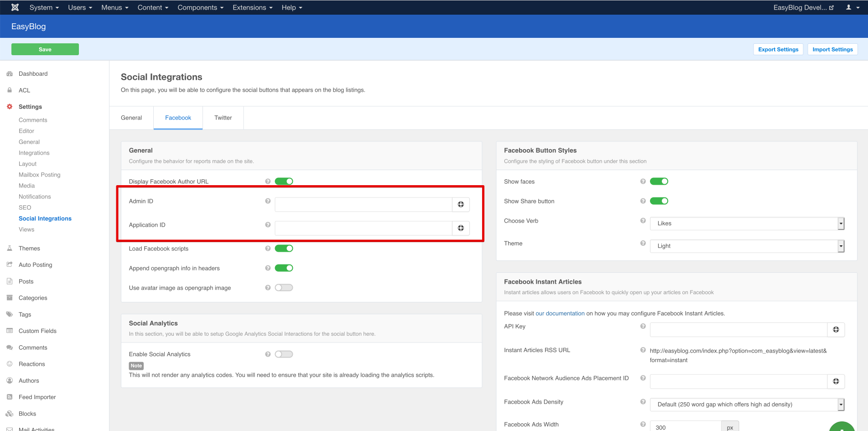Click the Categories sidebar icon
The width and height of the screenshot is (868, 431).
tap(10, 298)
